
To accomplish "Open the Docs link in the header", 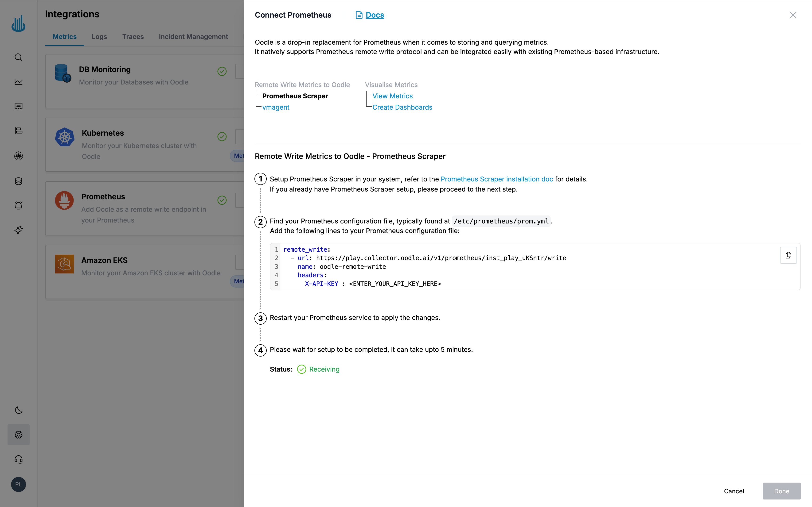I will coord(375,15).
